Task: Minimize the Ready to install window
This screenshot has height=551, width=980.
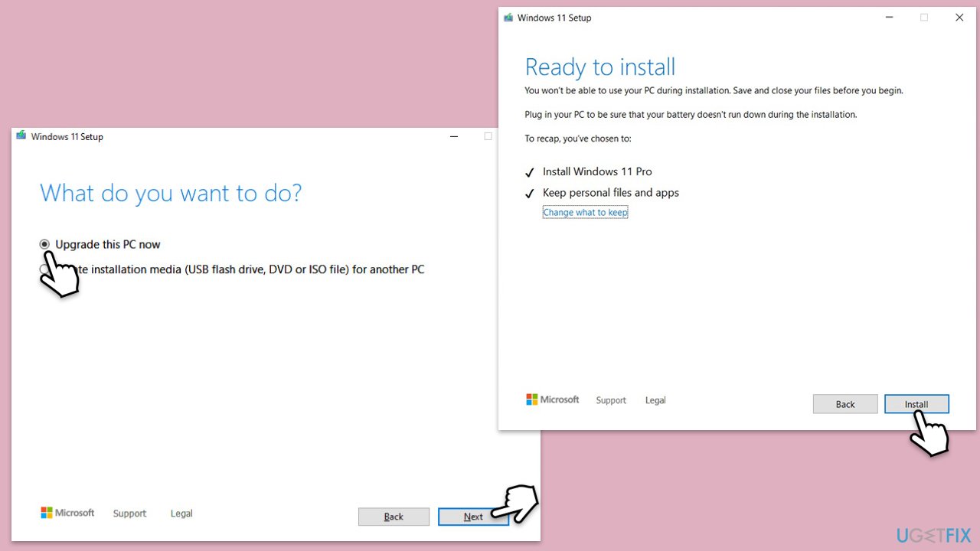Action: [889, 18]
